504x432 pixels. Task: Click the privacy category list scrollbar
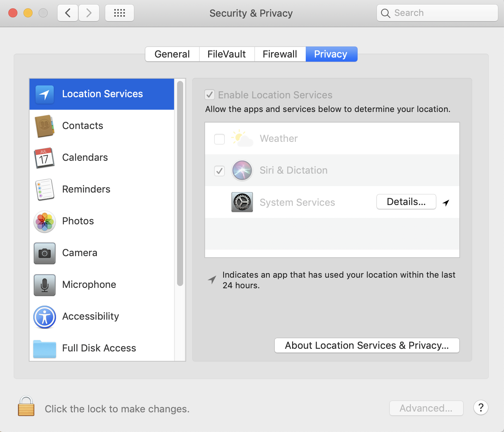coord(180,183)
